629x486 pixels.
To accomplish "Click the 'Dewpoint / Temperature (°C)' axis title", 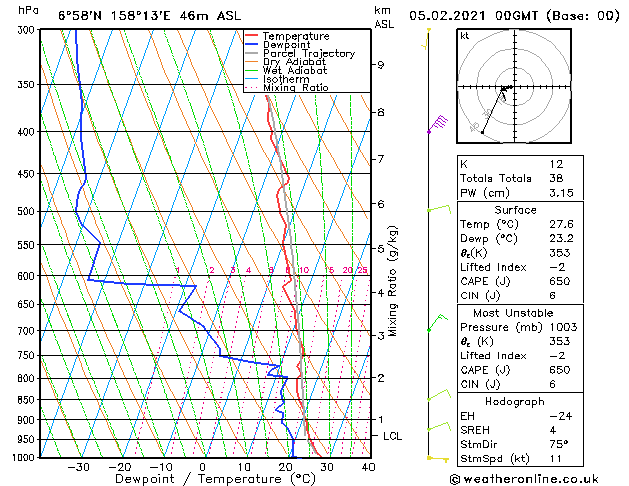I will coord(215,479).
